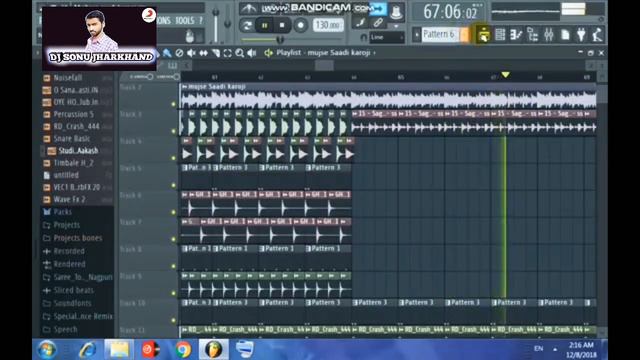Viewport: 640px width, 360px height.
Task: Click the master pitch slider
Action: (227, 24)
